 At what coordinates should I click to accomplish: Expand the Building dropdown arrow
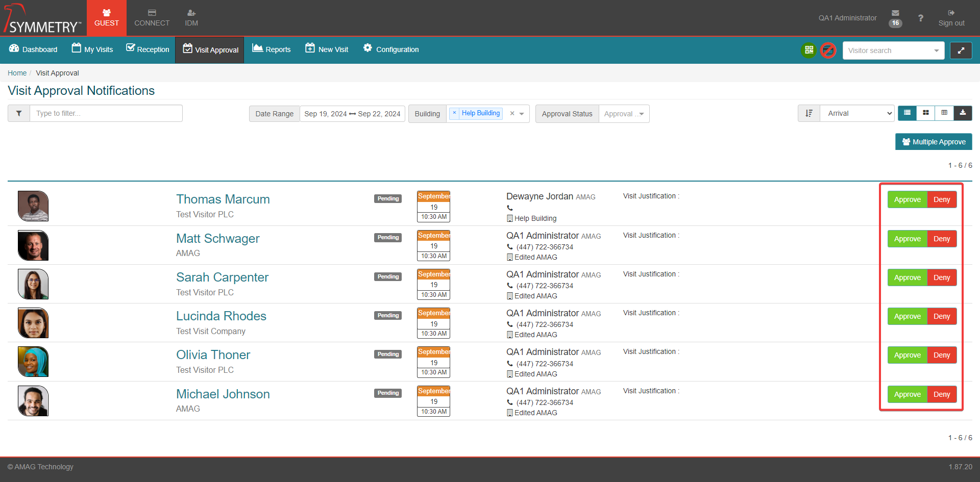click(522, 114)
